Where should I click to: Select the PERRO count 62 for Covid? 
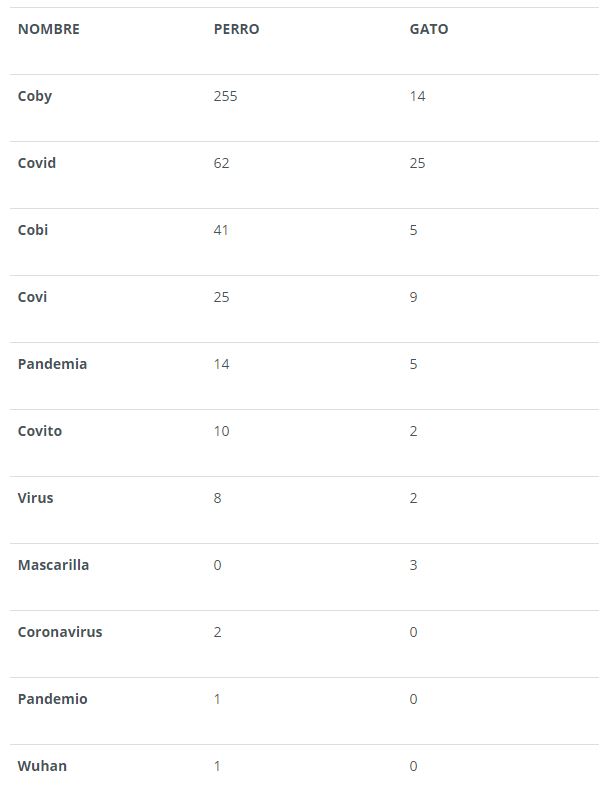click(222, 163)
